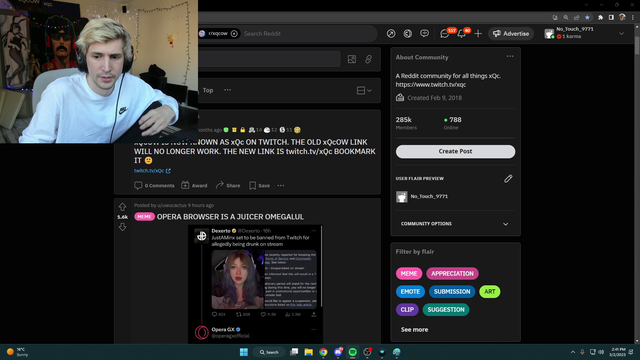Click the plus create post header icon
This screenshot has width=640, height=360.
coord(478,33)
